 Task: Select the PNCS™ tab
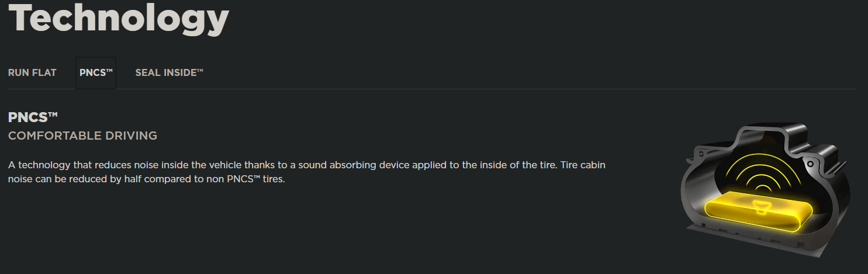click(x=96, y=73)
